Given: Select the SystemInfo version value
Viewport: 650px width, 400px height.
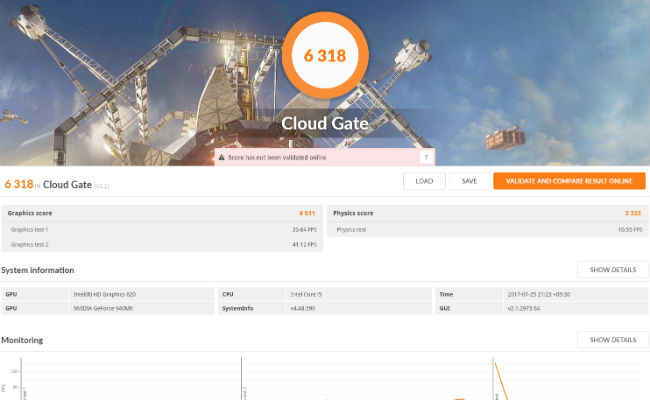Looking at the screenshot, I should pos(303,308).
